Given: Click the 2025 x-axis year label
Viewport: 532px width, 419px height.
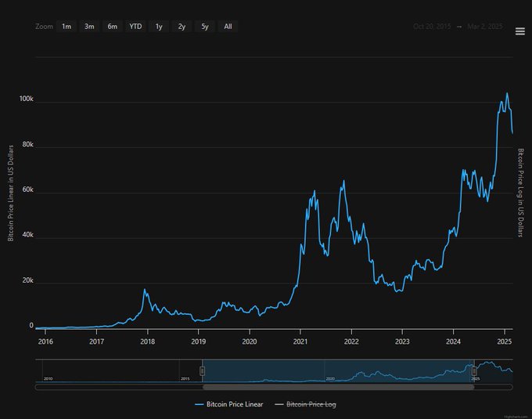Looking at the screenshot, I should pyautogui.click(x=504, y=341).
